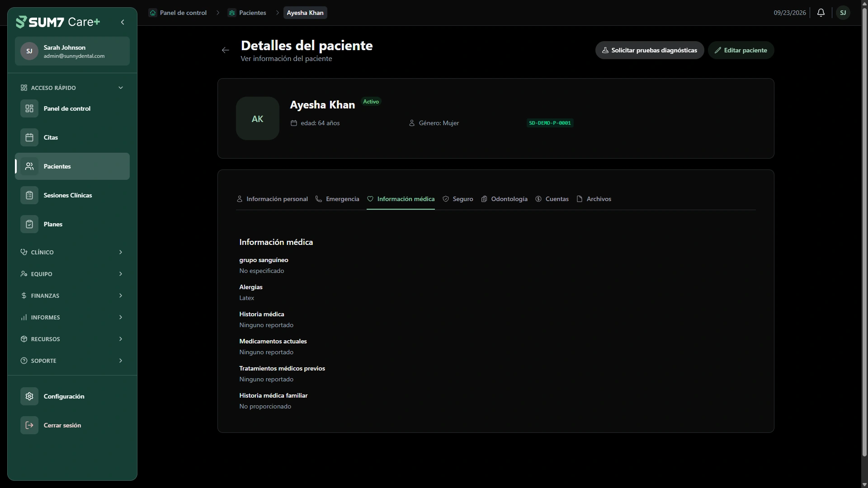Click the Planes checklist icon
Screen dimensions: 868x488
click(x=29, y=224)
